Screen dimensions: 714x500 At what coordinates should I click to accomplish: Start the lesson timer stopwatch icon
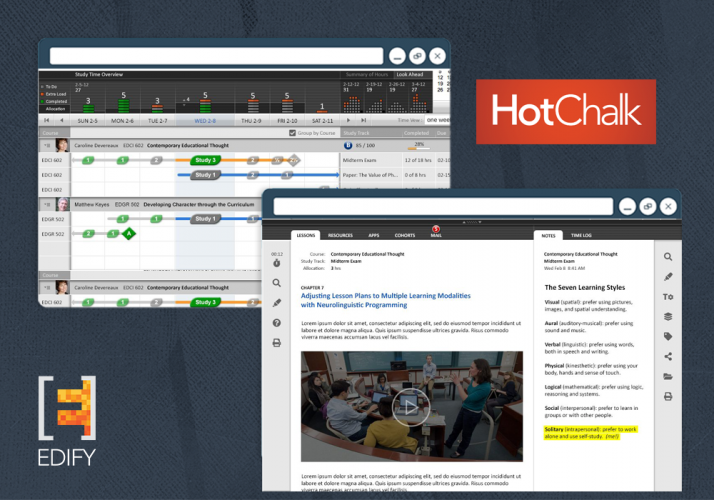click(276, 263)
